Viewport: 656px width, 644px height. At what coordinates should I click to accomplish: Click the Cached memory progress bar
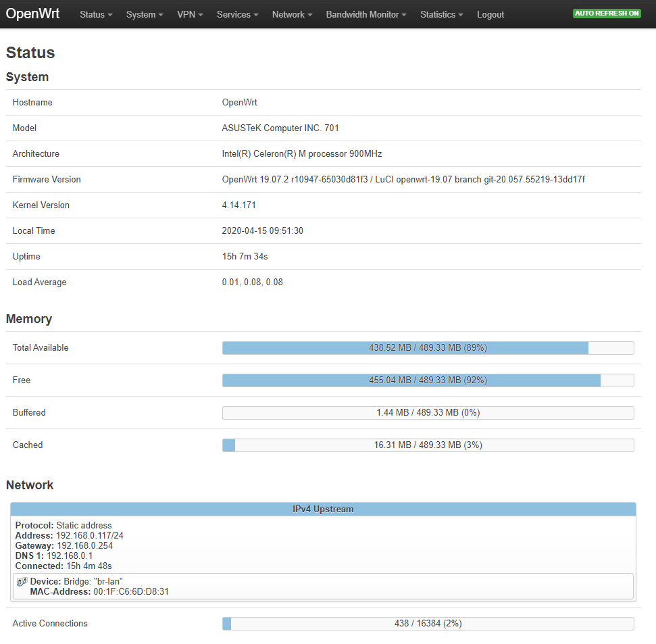click(x=428, y=445)
